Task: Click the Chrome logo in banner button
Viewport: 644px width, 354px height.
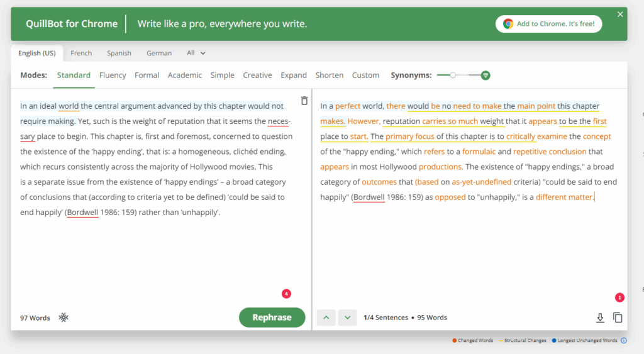Action: 508,24
